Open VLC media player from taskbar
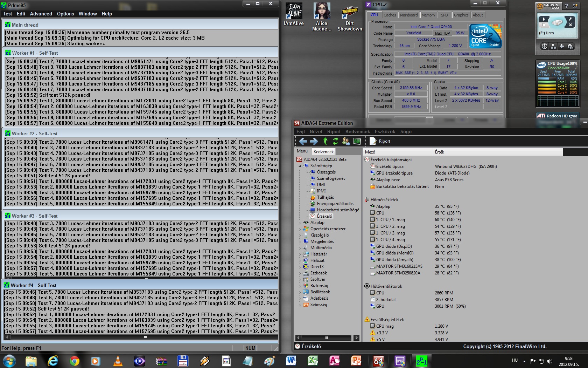 pos(118,361)
